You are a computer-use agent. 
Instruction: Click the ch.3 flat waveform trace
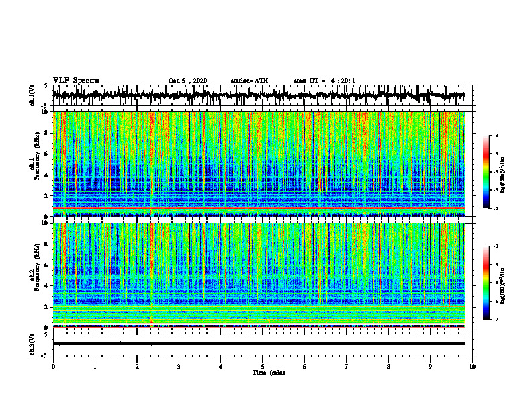click(259, 344)
